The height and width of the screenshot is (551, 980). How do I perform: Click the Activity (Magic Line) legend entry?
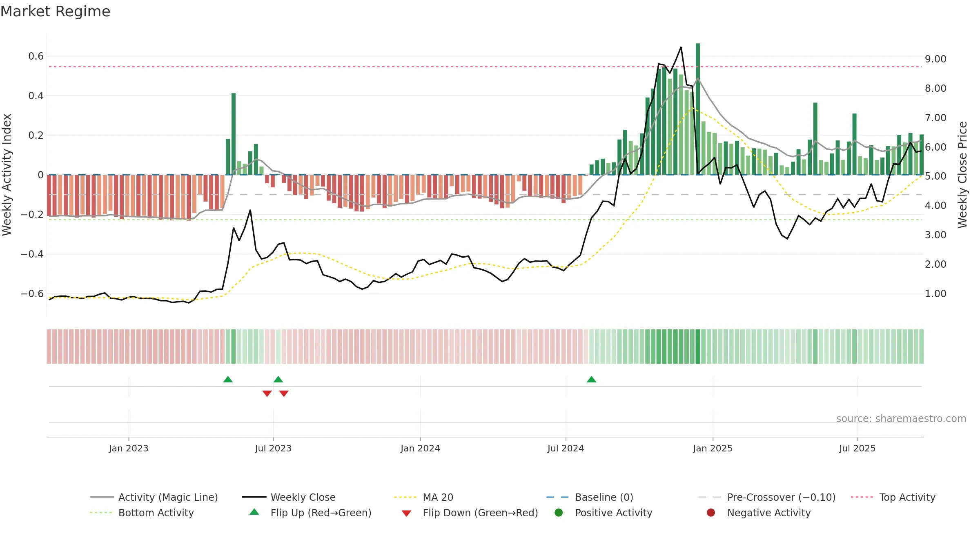point(154,497)
